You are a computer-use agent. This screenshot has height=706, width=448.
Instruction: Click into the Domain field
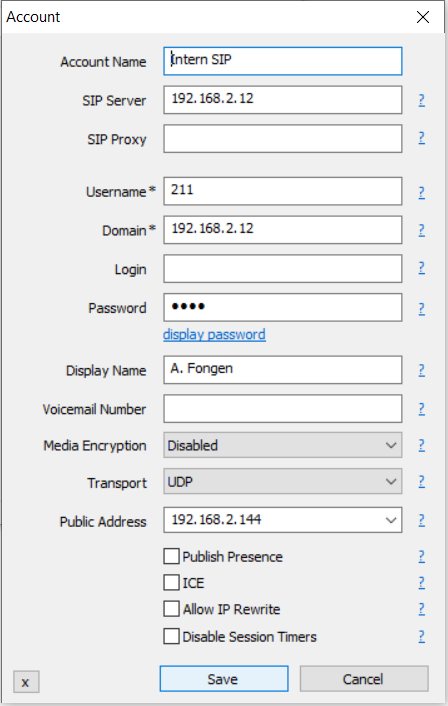(283, 230)
